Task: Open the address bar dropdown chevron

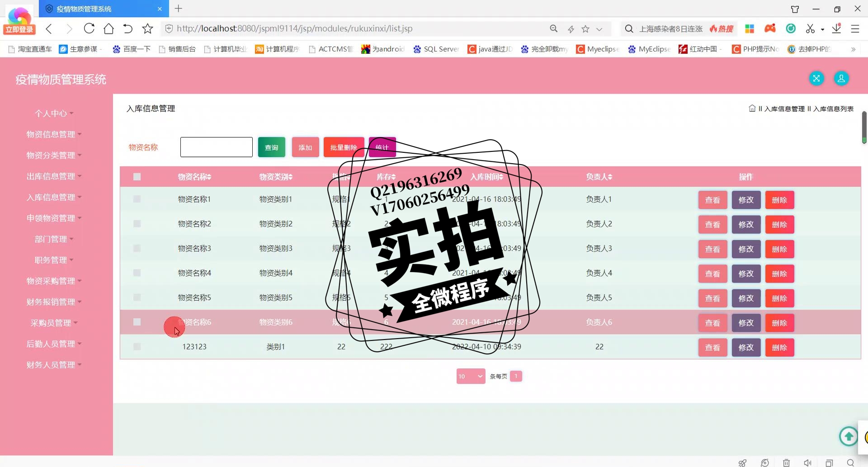Action: tap(599, 29)
